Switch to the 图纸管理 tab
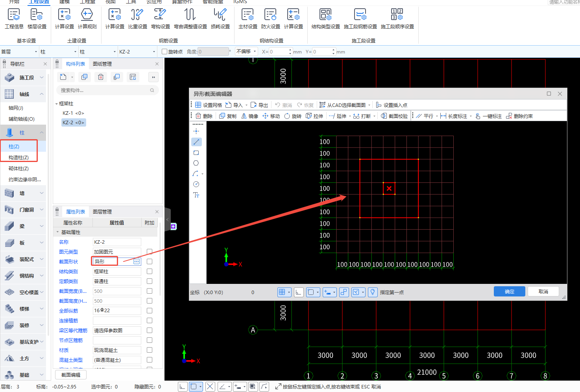The height and width of the screenshot is (392, 580). [102, 64]
